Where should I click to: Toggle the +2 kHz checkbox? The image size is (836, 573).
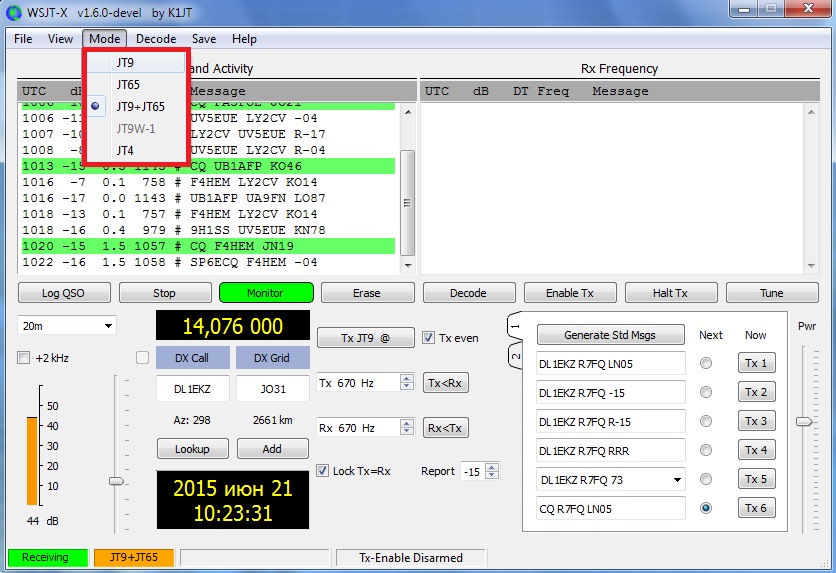click(24, 358)
